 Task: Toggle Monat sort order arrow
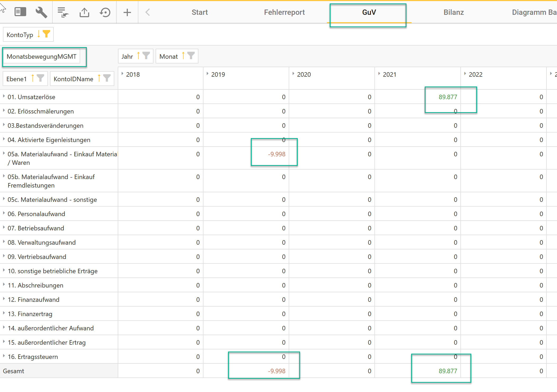click(183, 56)
